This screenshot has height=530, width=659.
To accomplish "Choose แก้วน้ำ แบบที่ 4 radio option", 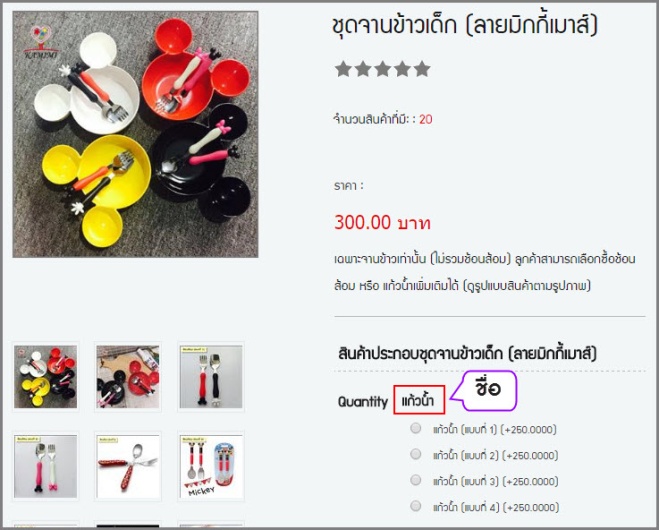I will [416, 506].
